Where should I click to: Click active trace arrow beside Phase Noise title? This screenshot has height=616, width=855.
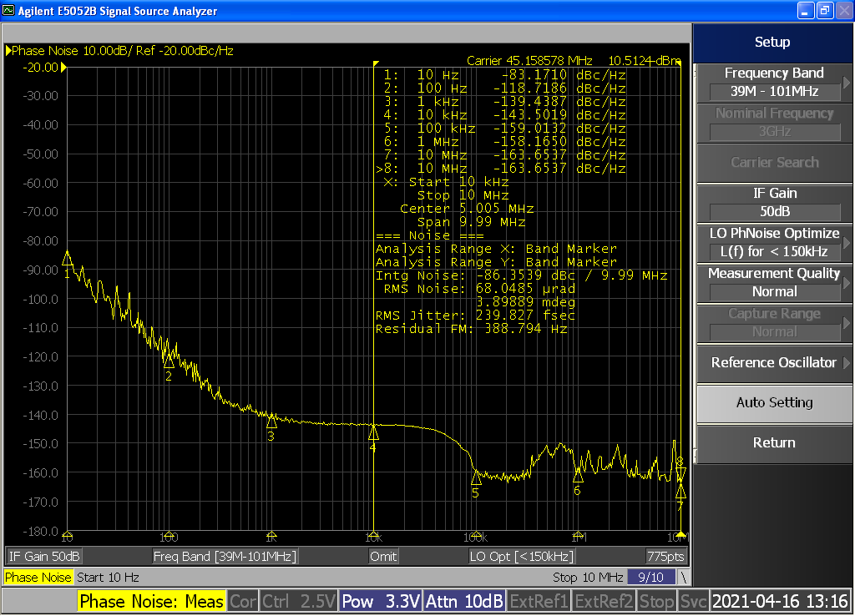pyautogui.click(x=9, y=51)
